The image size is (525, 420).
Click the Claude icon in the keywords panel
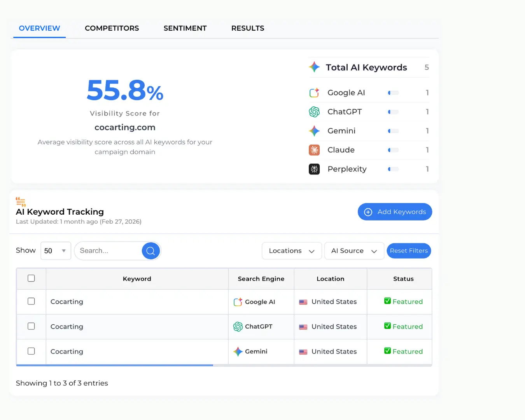(314, 150)
